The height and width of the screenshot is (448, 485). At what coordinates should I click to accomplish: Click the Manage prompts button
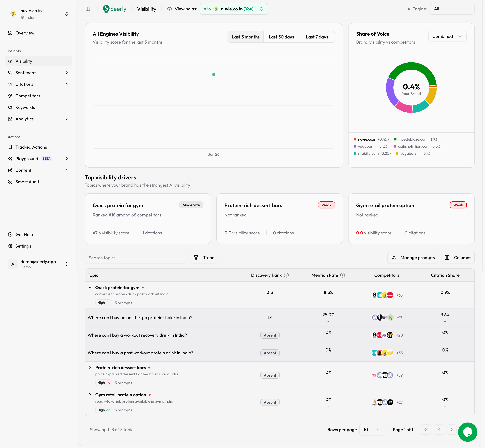413,258
